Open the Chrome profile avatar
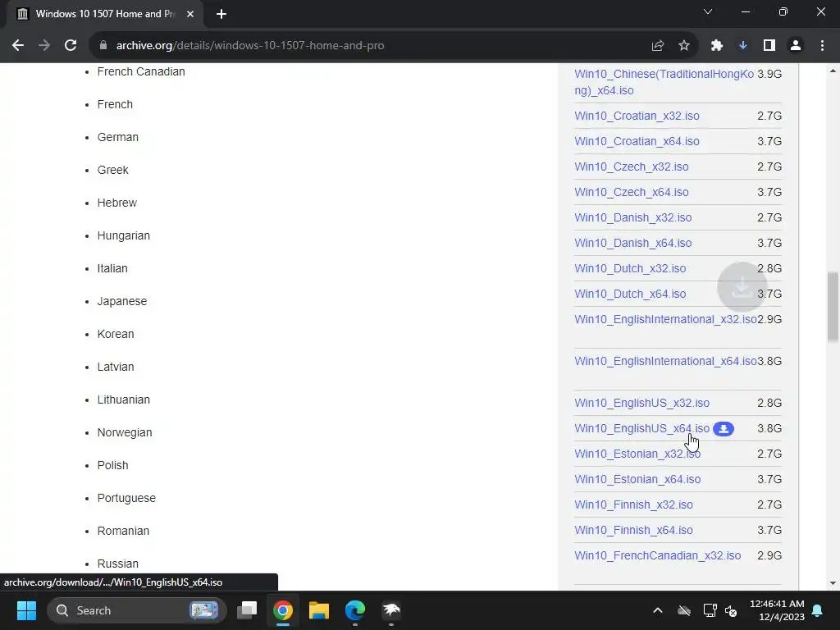 coord(796,46)
